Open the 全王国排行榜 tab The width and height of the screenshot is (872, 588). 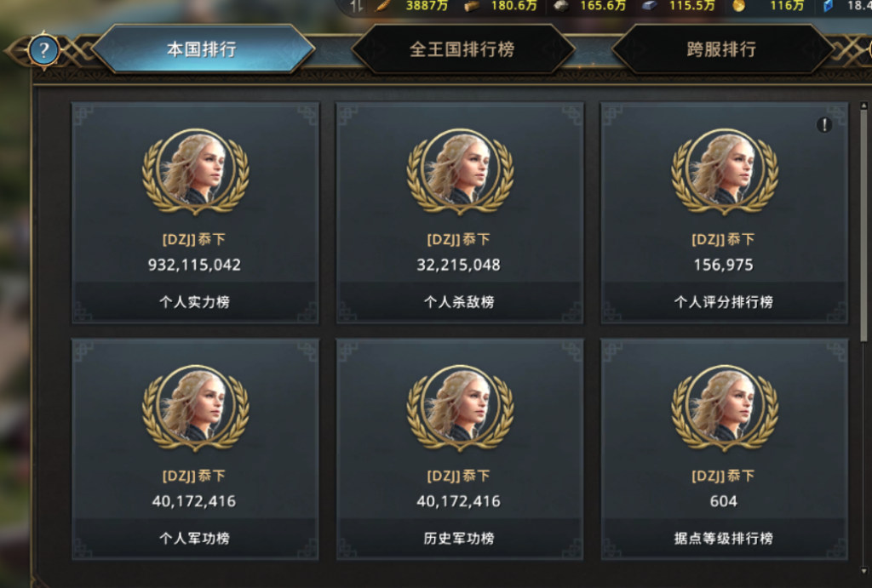point(462,49)
